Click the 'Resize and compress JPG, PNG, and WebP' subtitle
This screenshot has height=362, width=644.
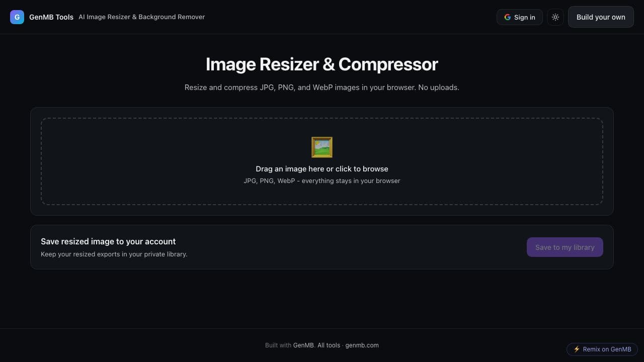click(x=322, y=87)
